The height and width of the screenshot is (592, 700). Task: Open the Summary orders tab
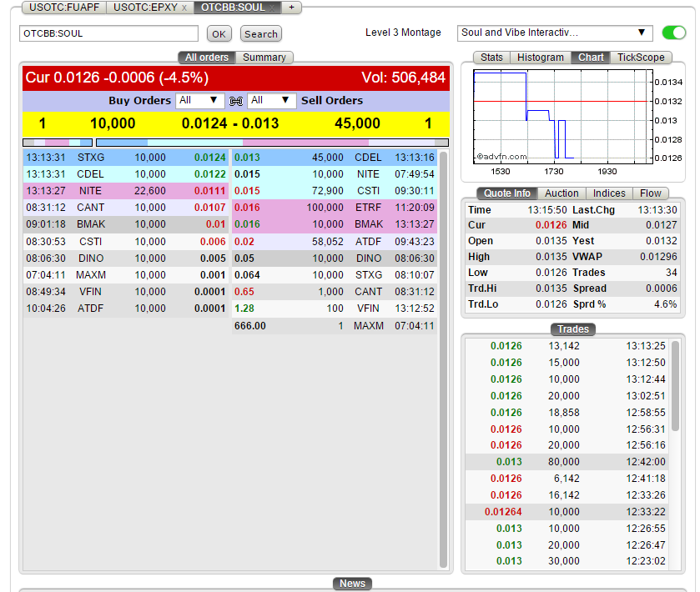[264, 58]
